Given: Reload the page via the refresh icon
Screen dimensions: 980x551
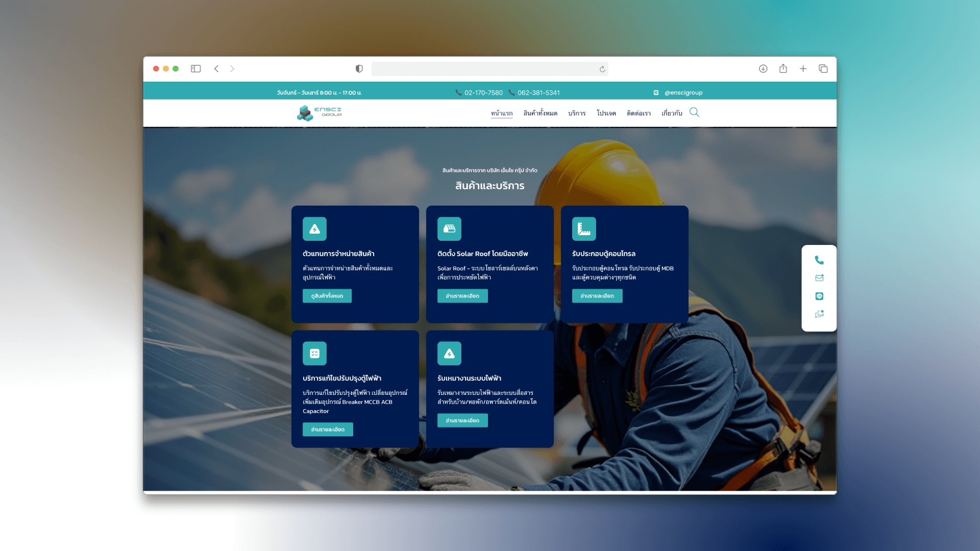Looking at the screenshot, I should (x=602, y=68).
